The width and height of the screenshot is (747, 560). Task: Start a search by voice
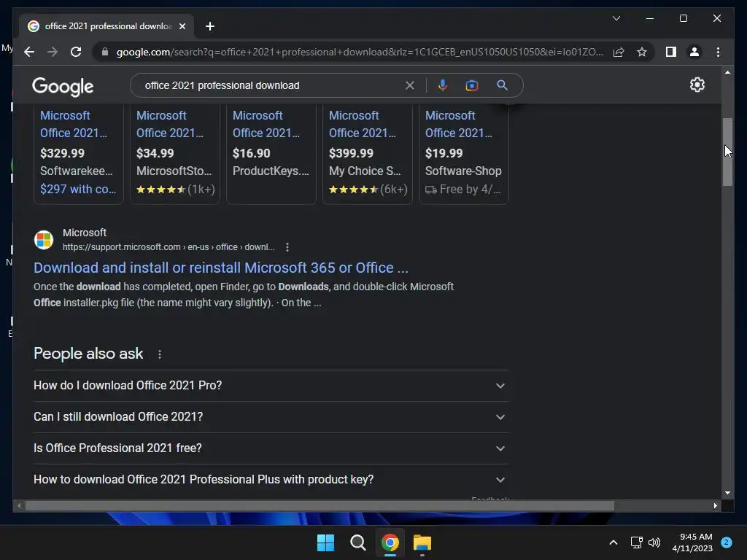click(x=443, y=85)
